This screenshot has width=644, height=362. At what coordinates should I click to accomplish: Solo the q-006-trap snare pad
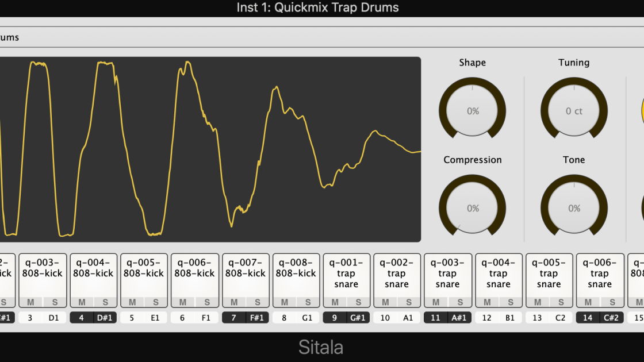click(x=612, y=302)
